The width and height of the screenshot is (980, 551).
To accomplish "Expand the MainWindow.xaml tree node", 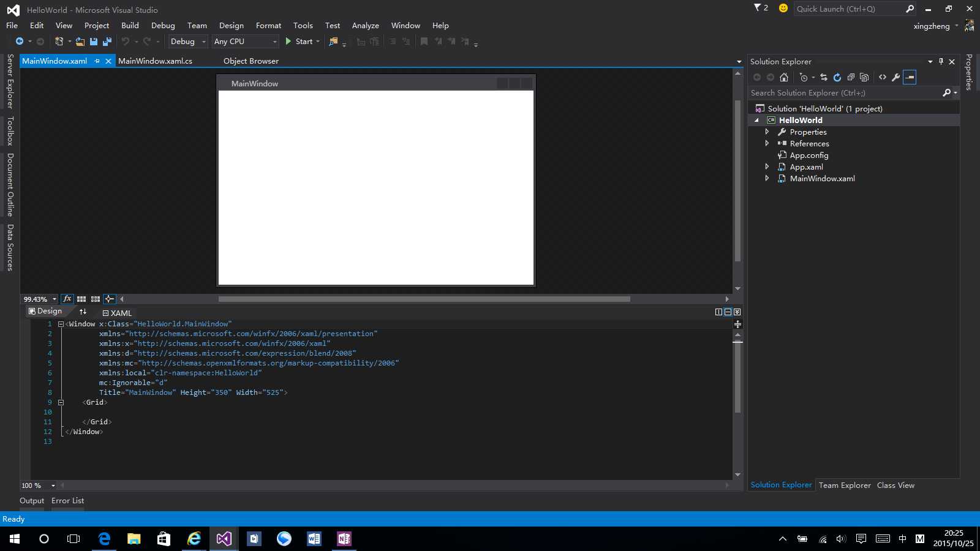I will tap(767, 178).
